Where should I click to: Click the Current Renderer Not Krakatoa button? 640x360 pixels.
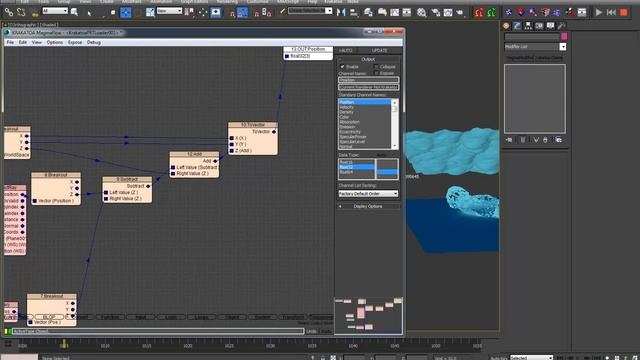369,87
